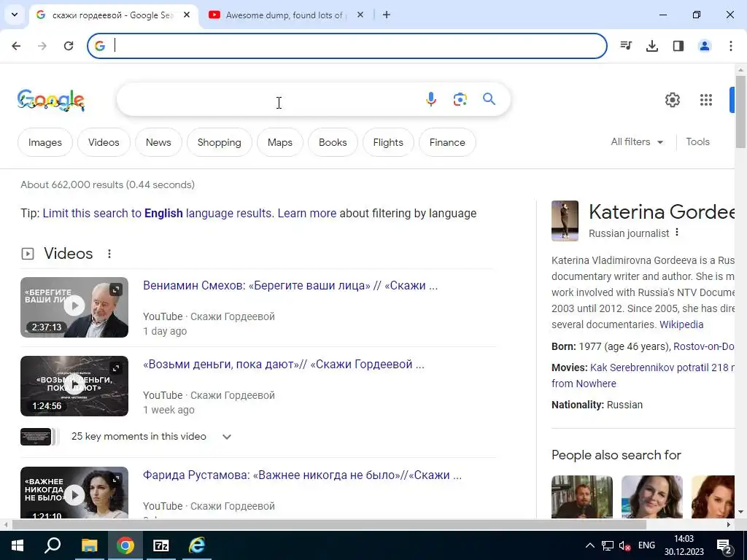Filter results by Shopping
747x560 pixels.
(219, 142)
